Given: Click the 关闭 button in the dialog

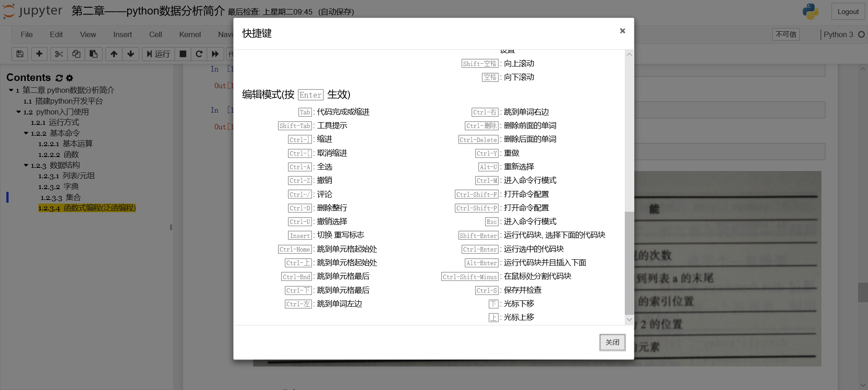Looking at the screenshot, I should tap(613, 342).
